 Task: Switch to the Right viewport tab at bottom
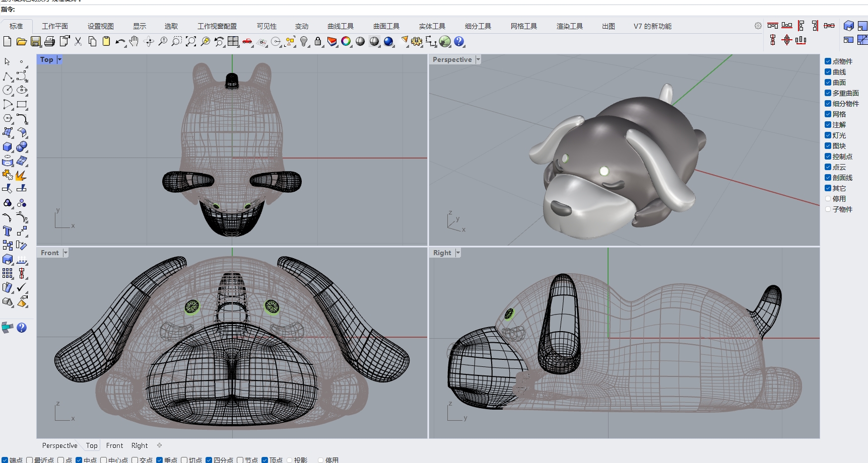140,445
